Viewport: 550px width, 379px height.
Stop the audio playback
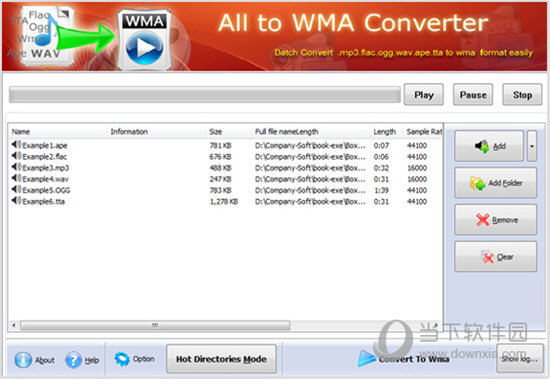pyautogui.click(x=522, y=95)
